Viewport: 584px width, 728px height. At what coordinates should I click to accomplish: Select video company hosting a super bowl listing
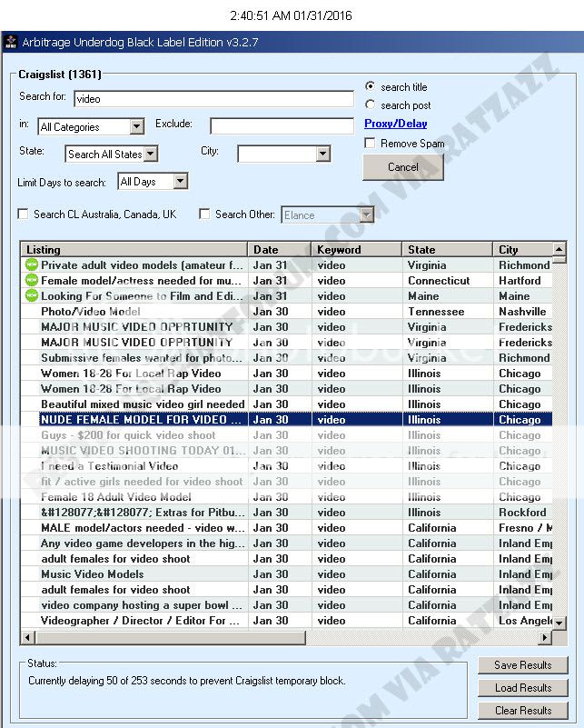(286, 605)
